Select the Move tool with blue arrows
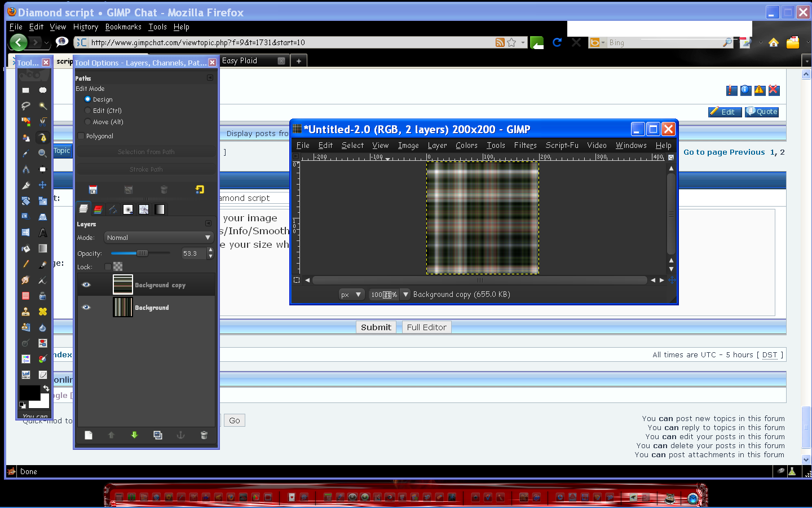Image resolution: width=812 pixels, height=508 pixels. click(42, 185)
